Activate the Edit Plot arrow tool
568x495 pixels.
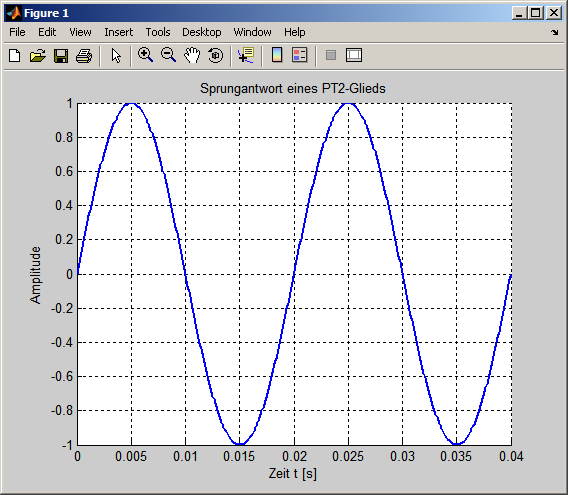[x=116, y=56]
